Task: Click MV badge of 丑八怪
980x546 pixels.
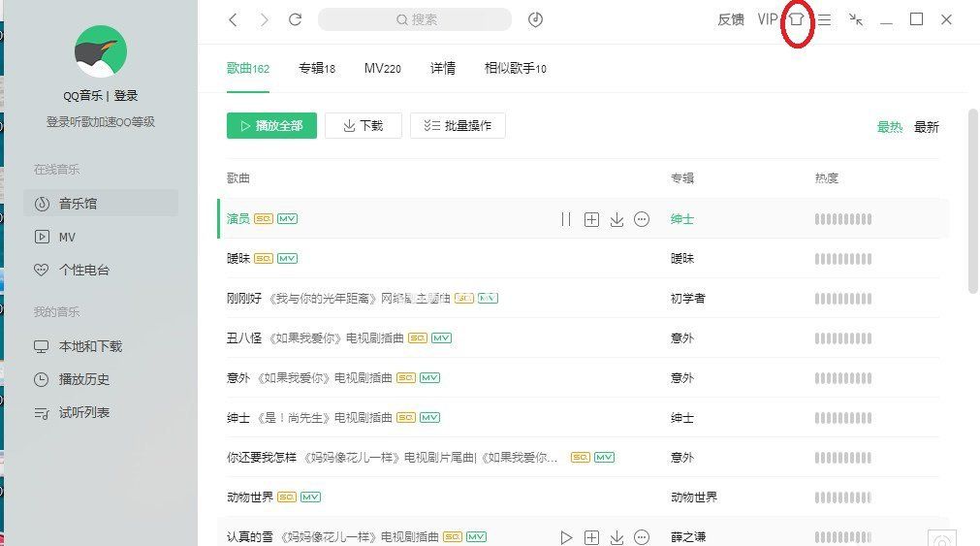Action: pos(441,337)
